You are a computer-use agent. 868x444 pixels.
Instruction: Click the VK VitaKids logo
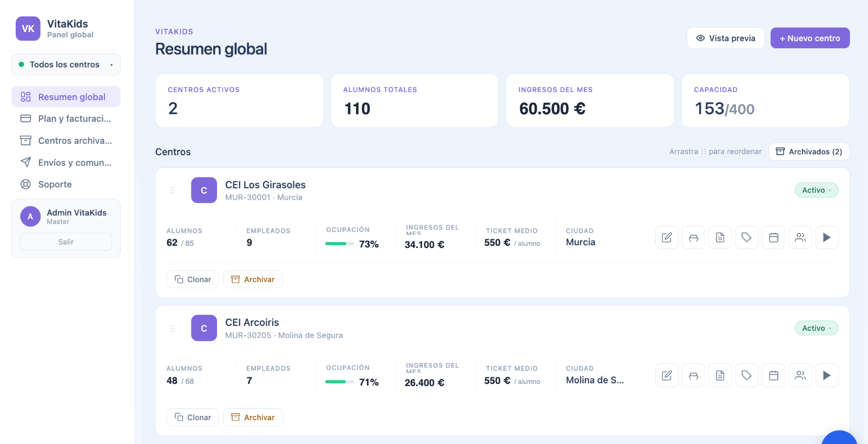point(28,29)
